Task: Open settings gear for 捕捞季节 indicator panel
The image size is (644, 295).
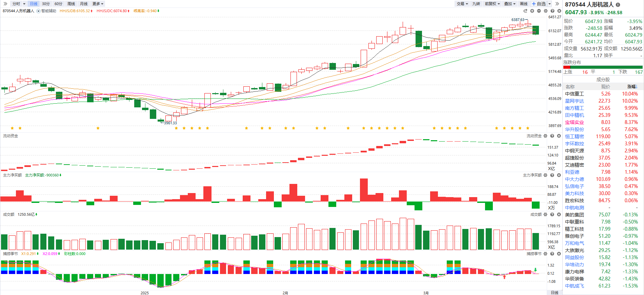Action: pos(545,254)
